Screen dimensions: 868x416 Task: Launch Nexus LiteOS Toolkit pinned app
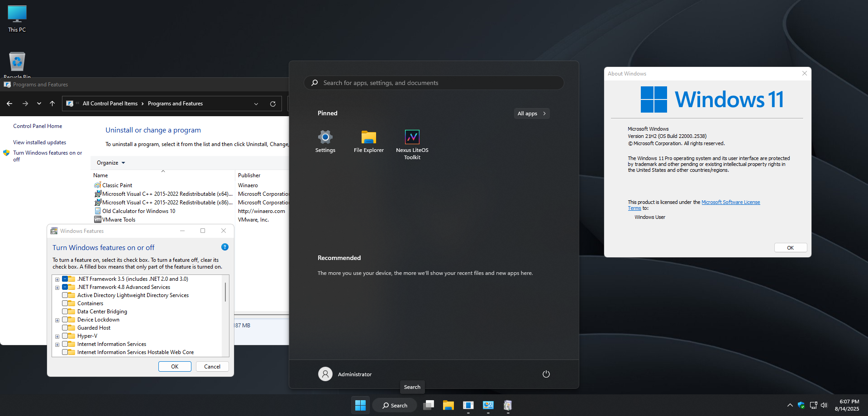coord(412,145)
